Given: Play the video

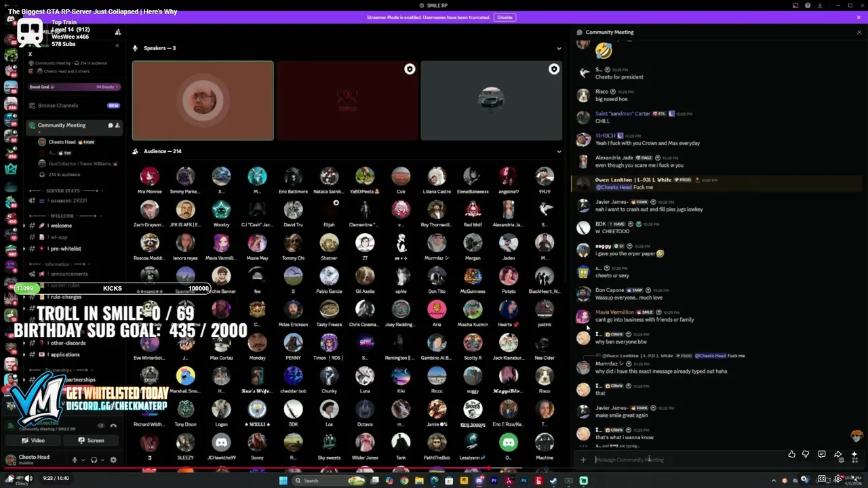Looking at the screenshot, I should pyautogui.click(x=9, y=479).
